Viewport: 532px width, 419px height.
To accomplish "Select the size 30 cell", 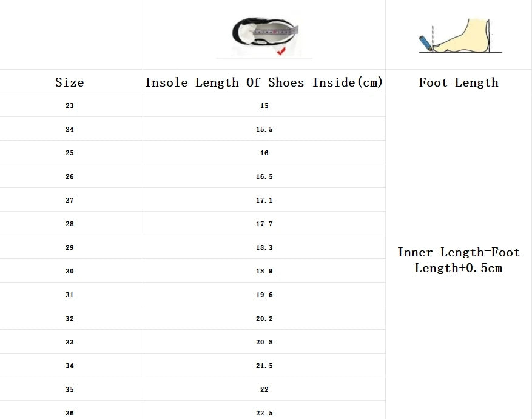I will pyautogui.click(x=70, y=271).
